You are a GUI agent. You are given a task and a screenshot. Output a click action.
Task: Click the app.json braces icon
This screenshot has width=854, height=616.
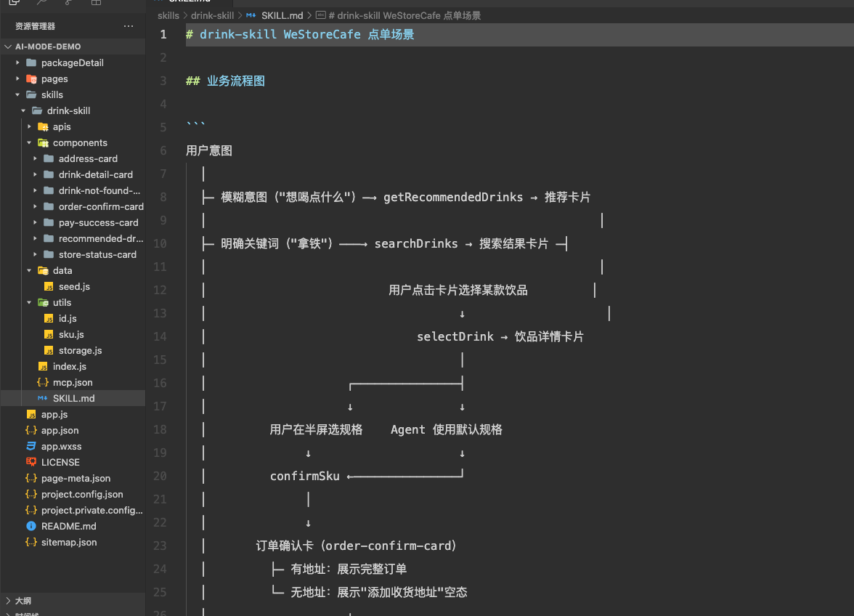31,430
